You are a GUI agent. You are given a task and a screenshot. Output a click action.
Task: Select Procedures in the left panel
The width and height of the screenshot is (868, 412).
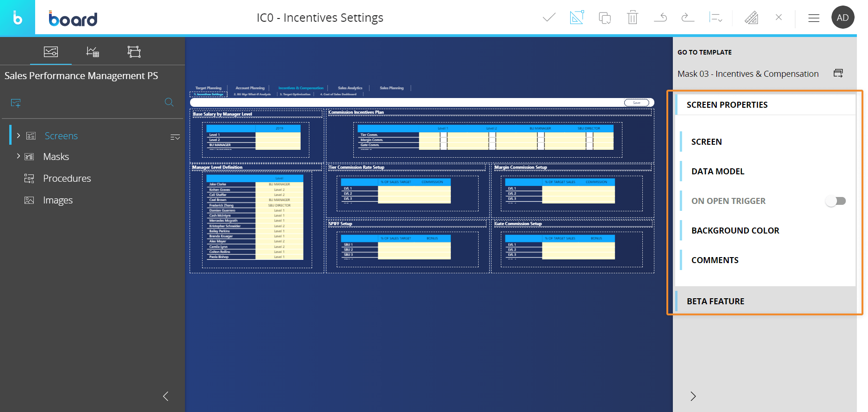67,178
